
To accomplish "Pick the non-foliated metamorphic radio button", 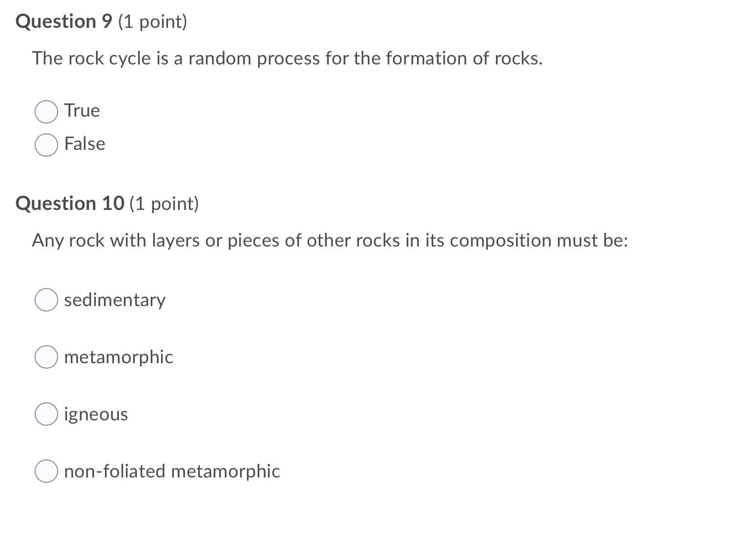I will (x=46, y=471).
